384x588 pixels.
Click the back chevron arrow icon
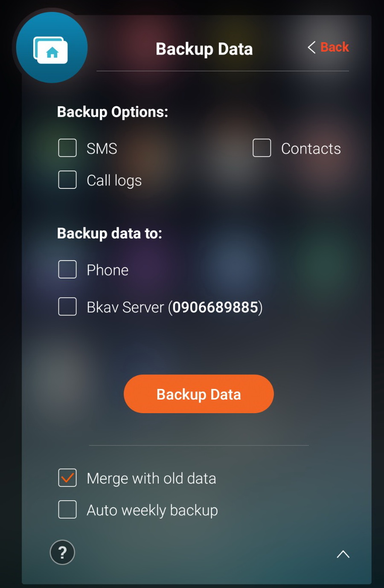[311, 47]
